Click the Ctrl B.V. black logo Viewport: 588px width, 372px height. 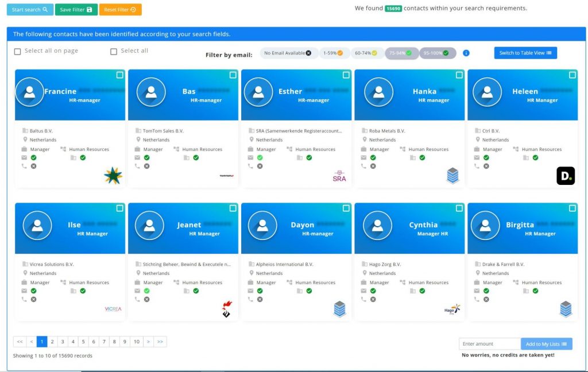point(565,176)
